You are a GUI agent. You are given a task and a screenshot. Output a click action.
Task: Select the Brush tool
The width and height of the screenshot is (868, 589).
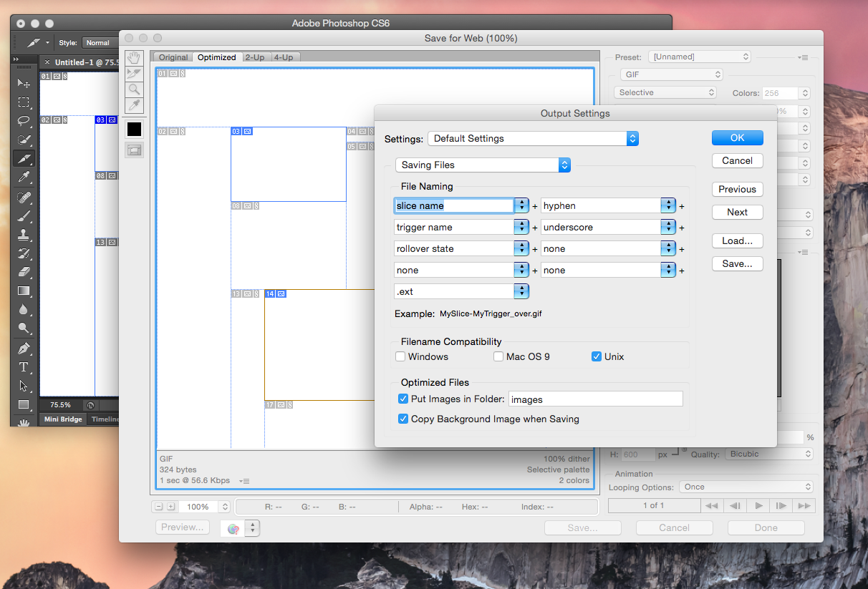[x=24, y=215]
